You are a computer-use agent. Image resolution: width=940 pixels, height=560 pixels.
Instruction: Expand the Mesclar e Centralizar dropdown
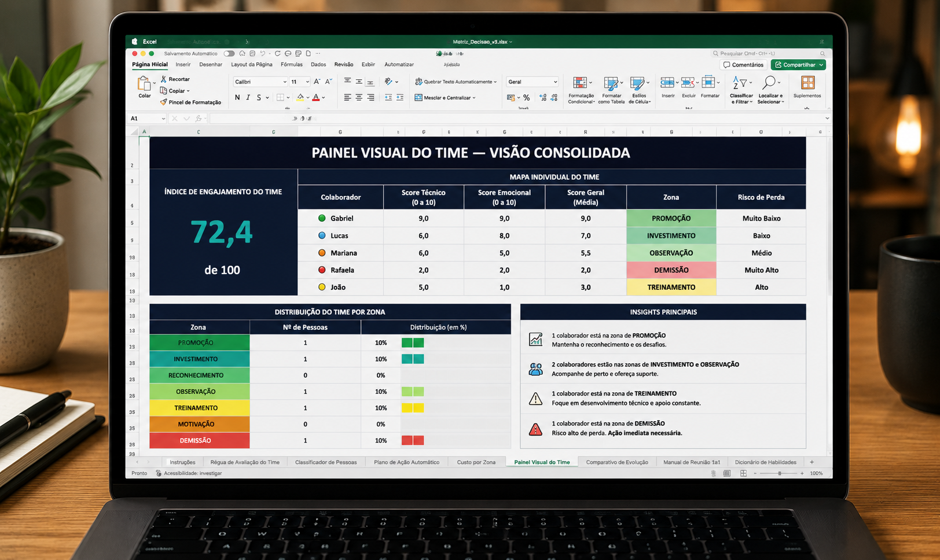pos(474,98)
